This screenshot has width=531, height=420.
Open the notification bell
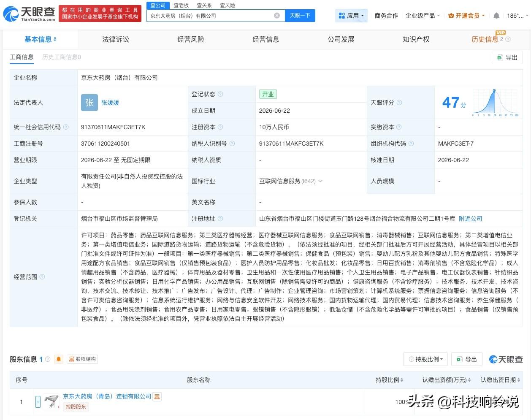496,16
